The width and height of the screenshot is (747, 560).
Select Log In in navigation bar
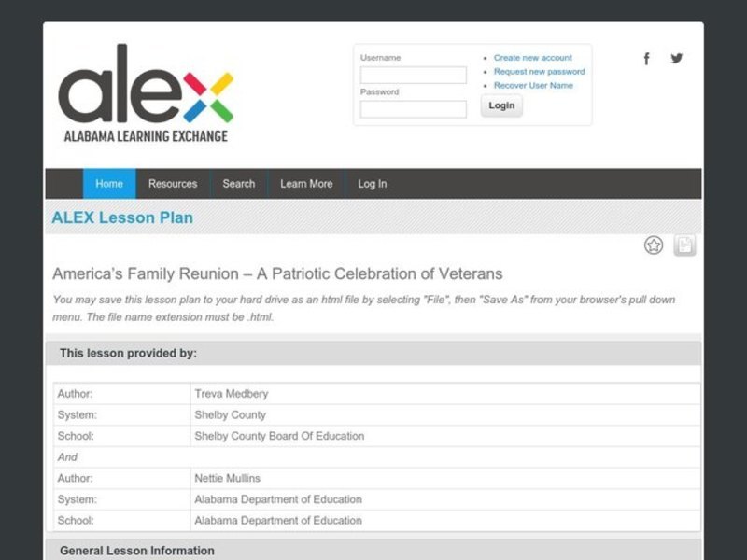click(x=372, y=184)
